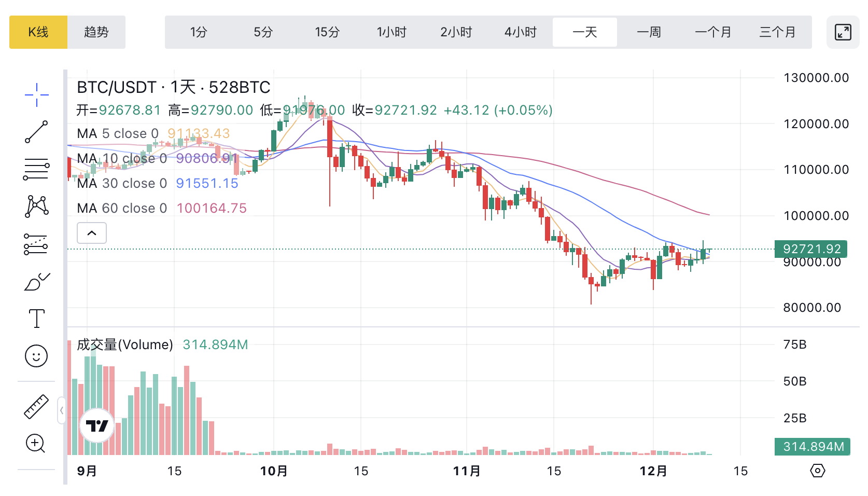The width and height of the screenshot is (868, 496).
Task: Open the horizontal lines Fib tool
Action: coord(36,169)
